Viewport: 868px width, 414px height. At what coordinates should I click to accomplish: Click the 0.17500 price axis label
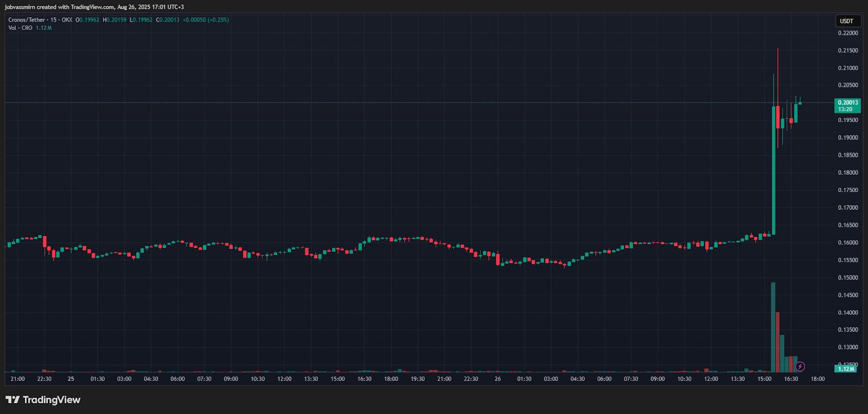pos(848,190)
